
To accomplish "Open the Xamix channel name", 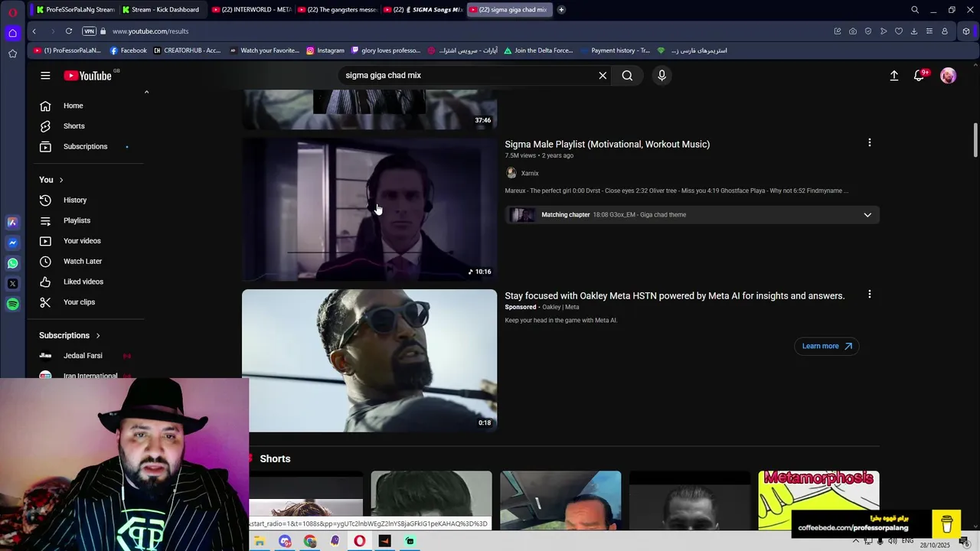I will point(530,173).
